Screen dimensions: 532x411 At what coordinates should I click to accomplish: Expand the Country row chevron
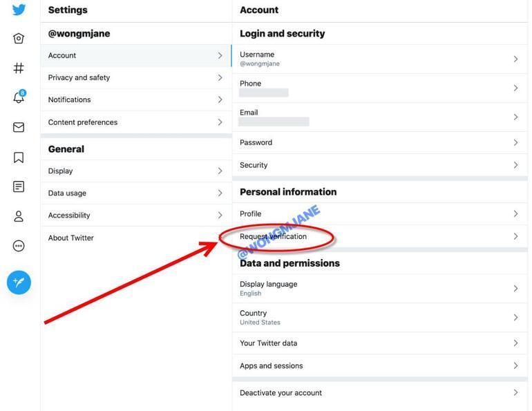515,317
